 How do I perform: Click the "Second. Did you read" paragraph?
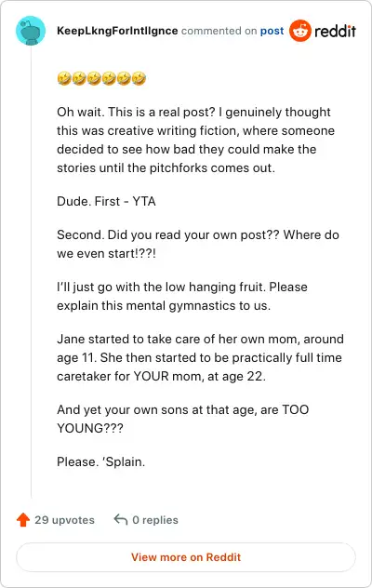[x=198, y=244]
